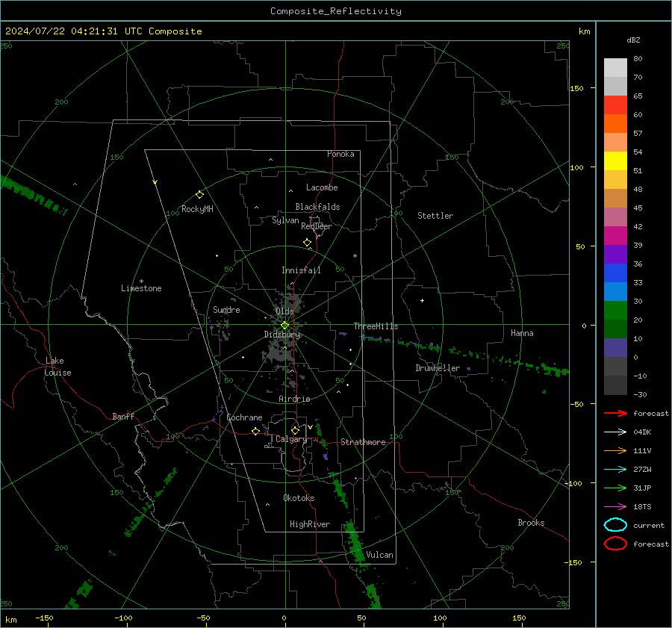Select the Brooks label
This screenshot has width=672, height=628.
click(x=531, y=523)
